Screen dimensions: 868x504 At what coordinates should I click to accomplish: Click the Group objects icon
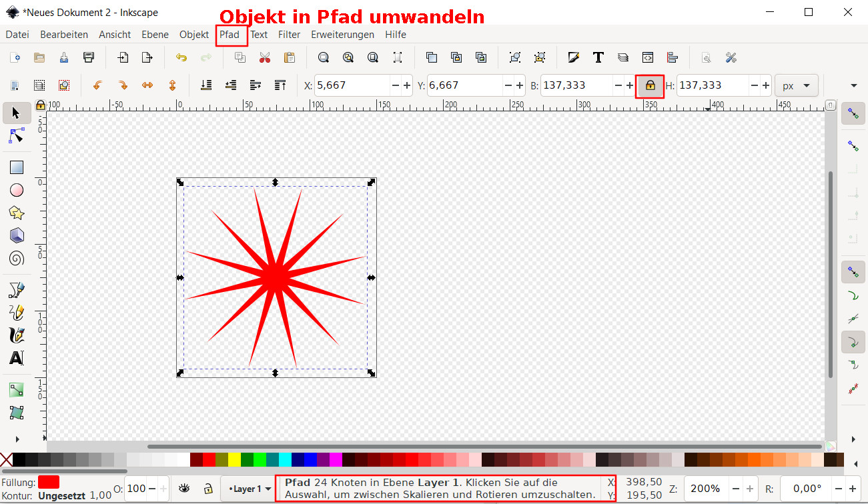(x=515, y=57)
